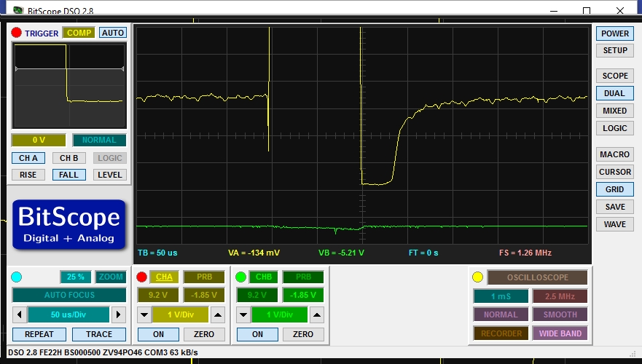Select the CHA channel label
642x364 pixels.
[x=164, y=277]
